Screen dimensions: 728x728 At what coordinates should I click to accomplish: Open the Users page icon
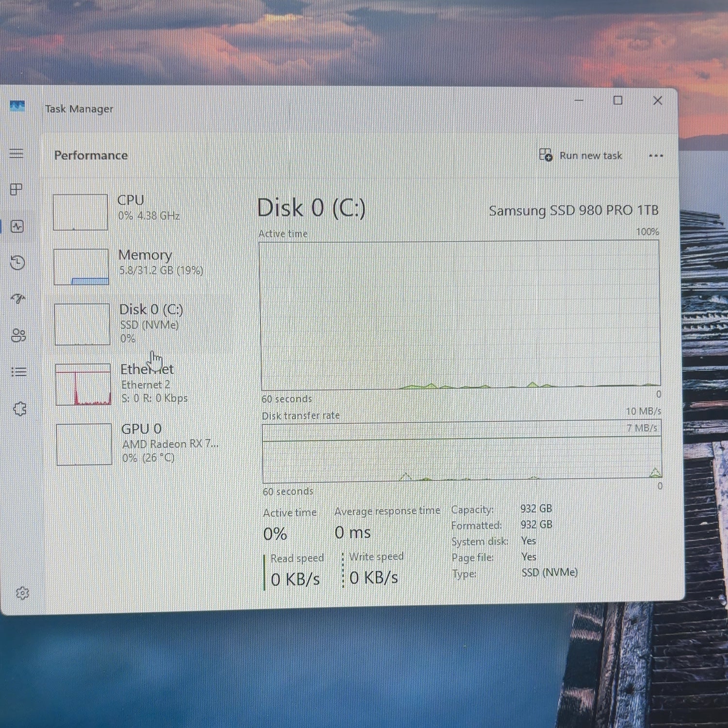[18, 335]
